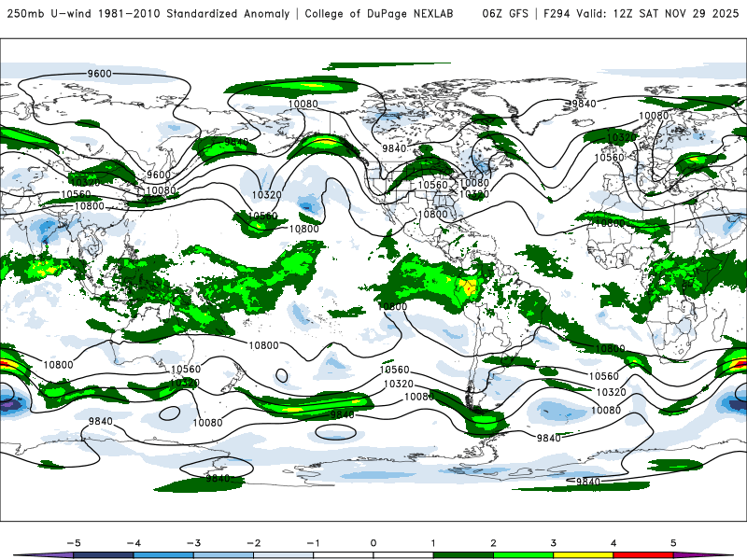747x560 pixels.
Task: Click the dark green swatch between 1 and 2
Action: pyautogui.click(x=463, y=555)
